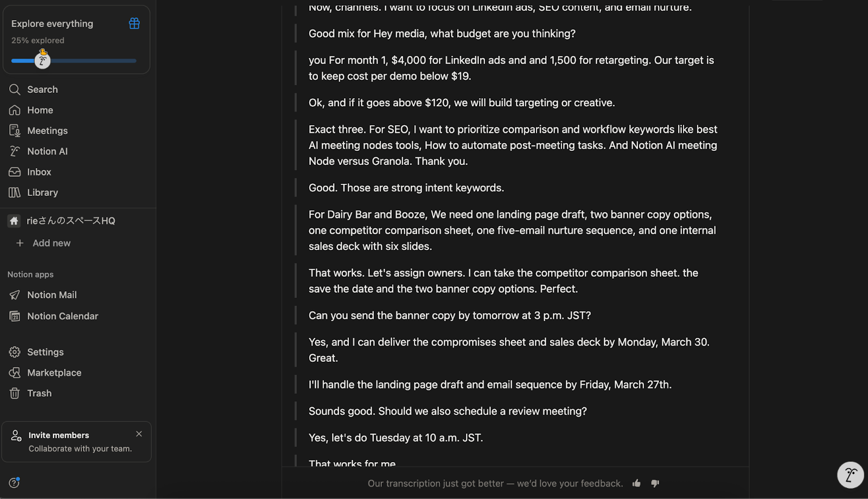This screenshot has height=499, width=868.
Task: Open Search in the sidebar
Action: tap(42, 89)
